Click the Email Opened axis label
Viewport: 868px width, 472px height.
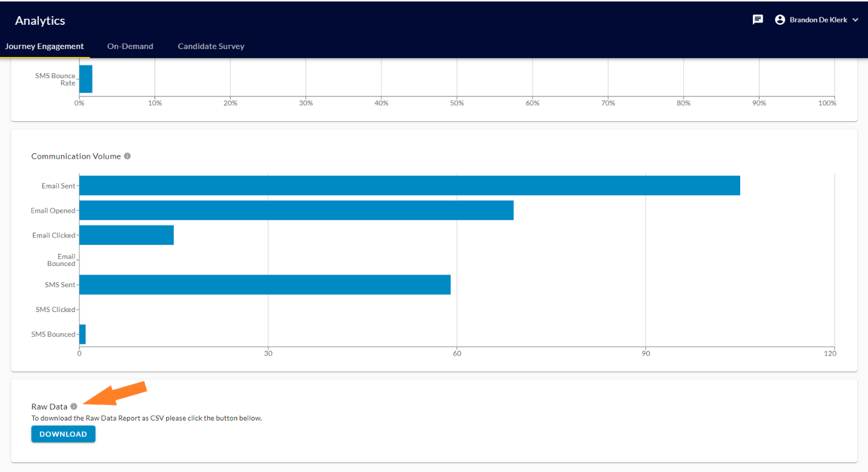click(53, 211)
